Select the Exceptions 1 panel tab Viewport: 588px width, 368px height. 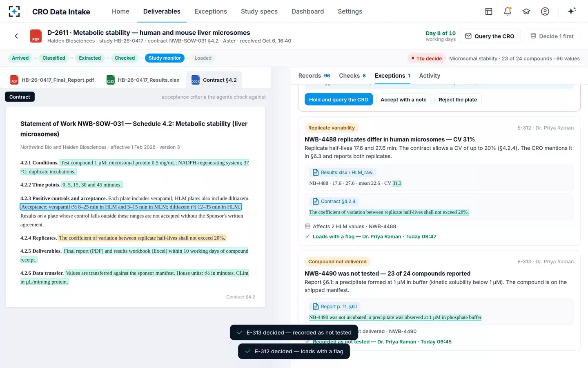[x=392, y=76]
